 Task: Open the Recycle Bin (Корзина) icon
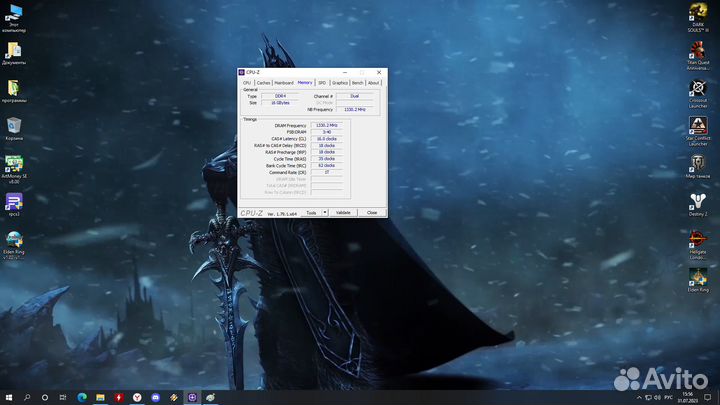(x=14, y=127)
